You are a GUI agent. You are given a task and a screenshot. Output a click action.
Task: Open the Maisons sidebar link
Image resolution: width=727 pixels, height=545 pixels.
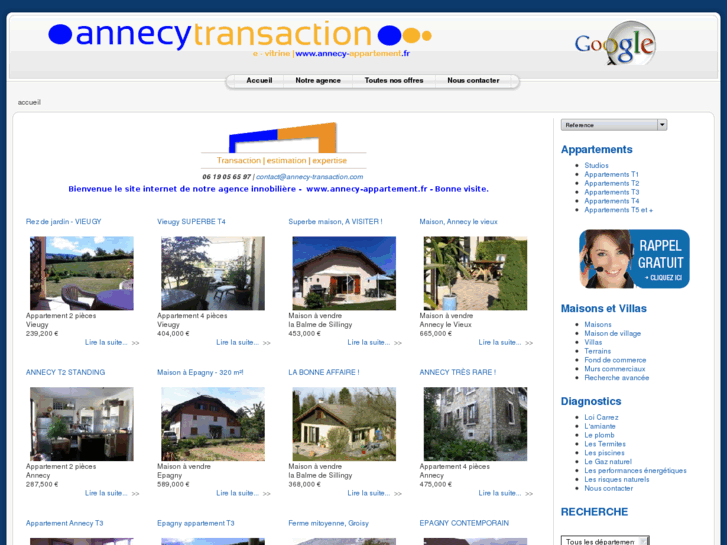click(x=598, y=324)
